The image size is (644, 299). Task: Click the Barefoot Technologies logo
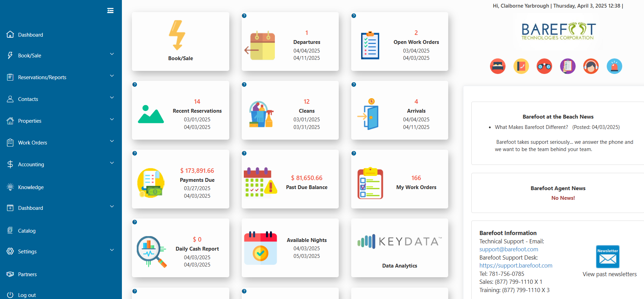point(558,31)
